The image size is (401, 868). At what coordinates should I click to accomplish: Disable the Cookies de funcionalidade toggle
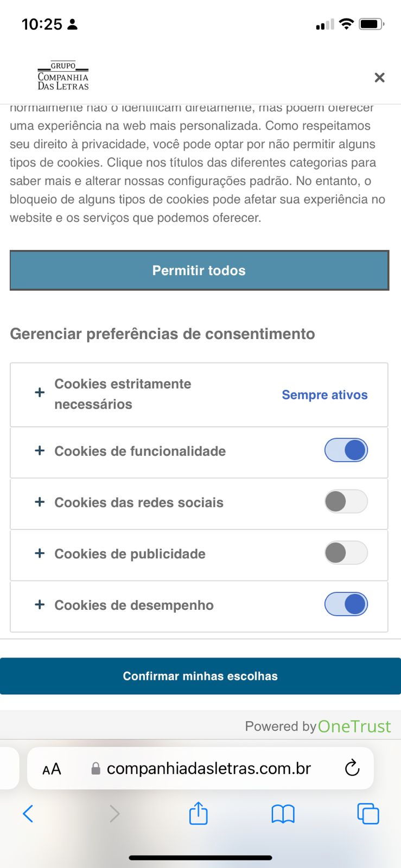click(x=346, y=450)
